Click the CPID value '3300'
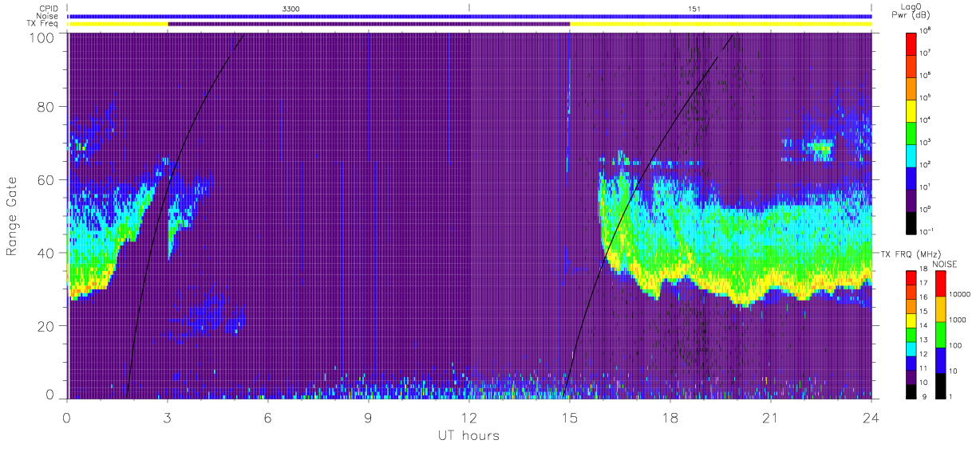Screen dimensions: 980x452 (x=292, y=8)
